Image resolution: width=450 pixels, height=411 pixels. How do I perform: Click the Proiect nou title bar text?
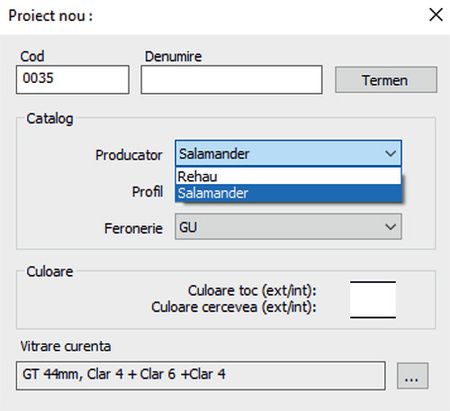pyautogui.click(x=50, y=16)
